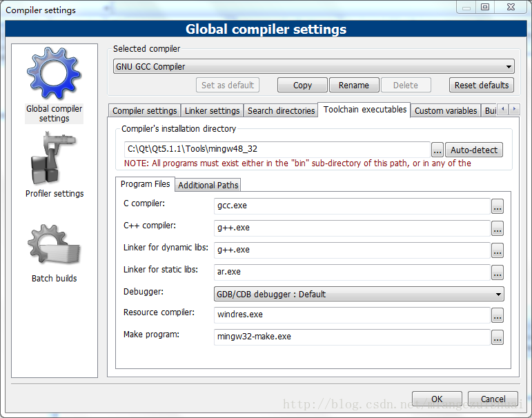Open the partially hidden Bui tab
Screen dimensions: 532x418
[x=490, y=111]
